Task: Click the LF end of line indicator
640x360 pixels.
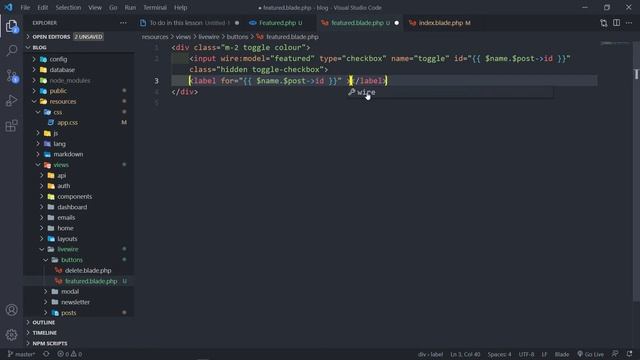Action: (544, 354)
